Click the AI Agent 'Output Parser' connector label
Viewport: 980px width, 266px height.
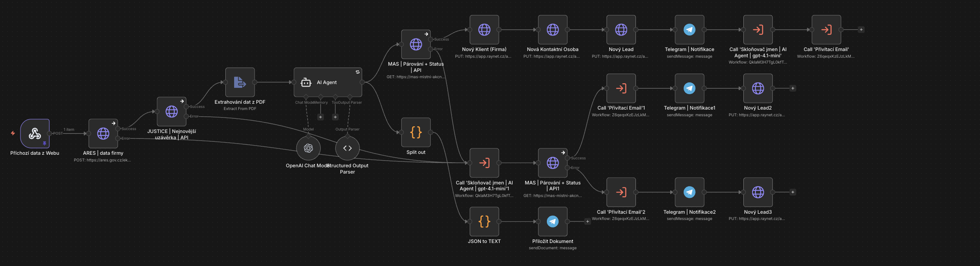click(350, 102)
